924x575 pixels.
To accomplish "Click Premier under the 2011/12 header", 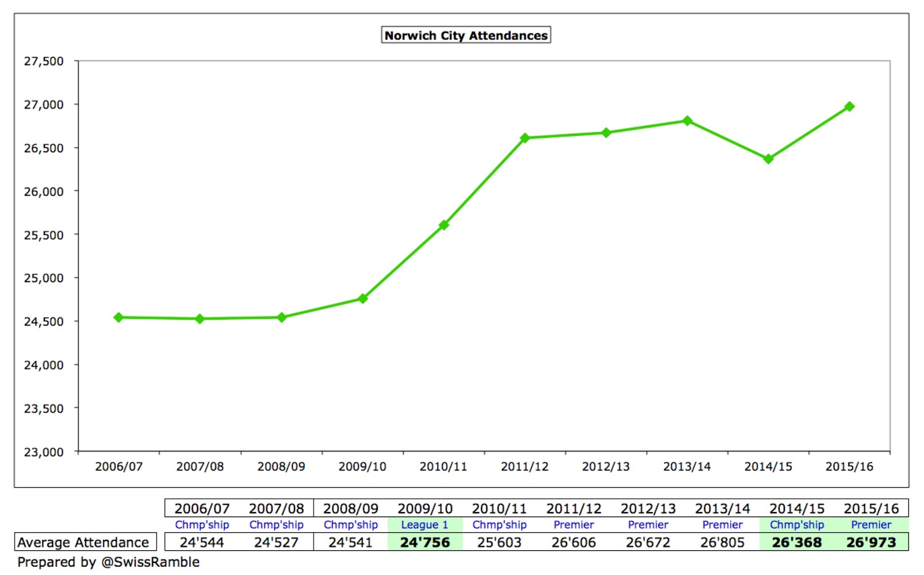I will click(x=574, y=525).
